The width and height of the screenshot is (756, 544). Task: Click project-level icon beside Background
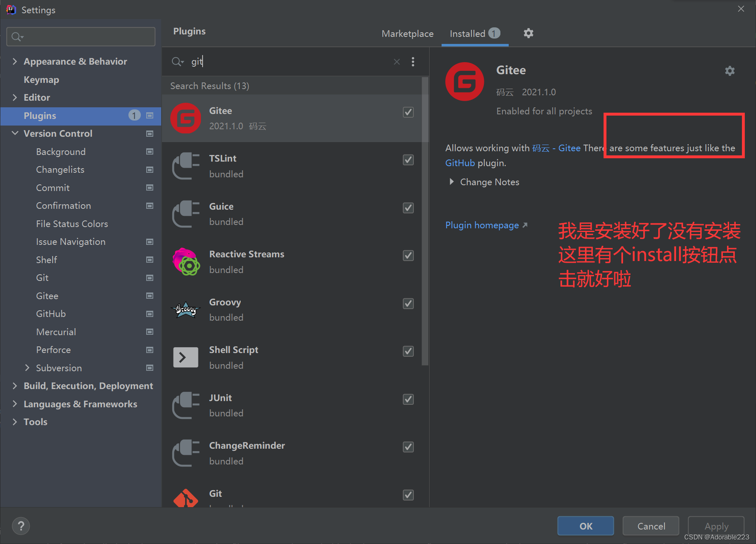(x=150, y=152)
